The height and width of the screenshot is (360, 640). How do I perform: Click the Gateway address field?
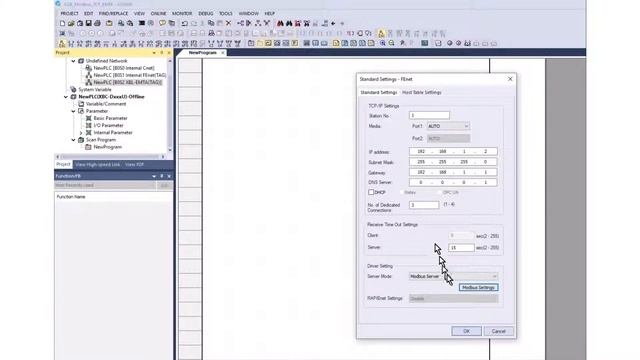[453, 172]
